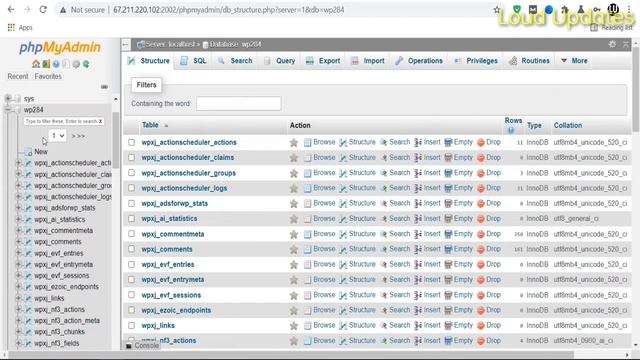The width and height of the screenshot is (640, 360).
Task: Expand wpxj_adsforwp_stats in the sidebar tree
Action: coord(18,208)
